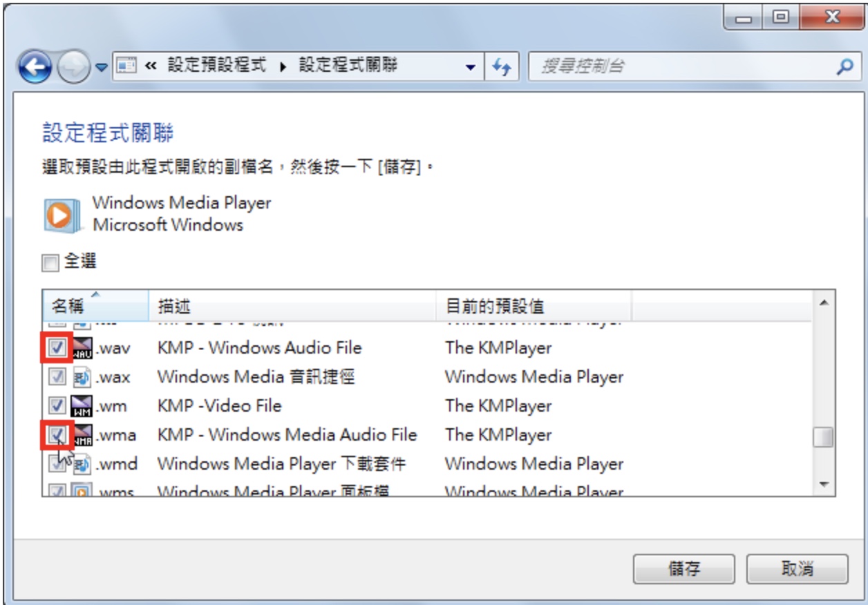Open the recent pages arrow beside Forward
This screenshot has height=605, width=868.
point(102,68)
